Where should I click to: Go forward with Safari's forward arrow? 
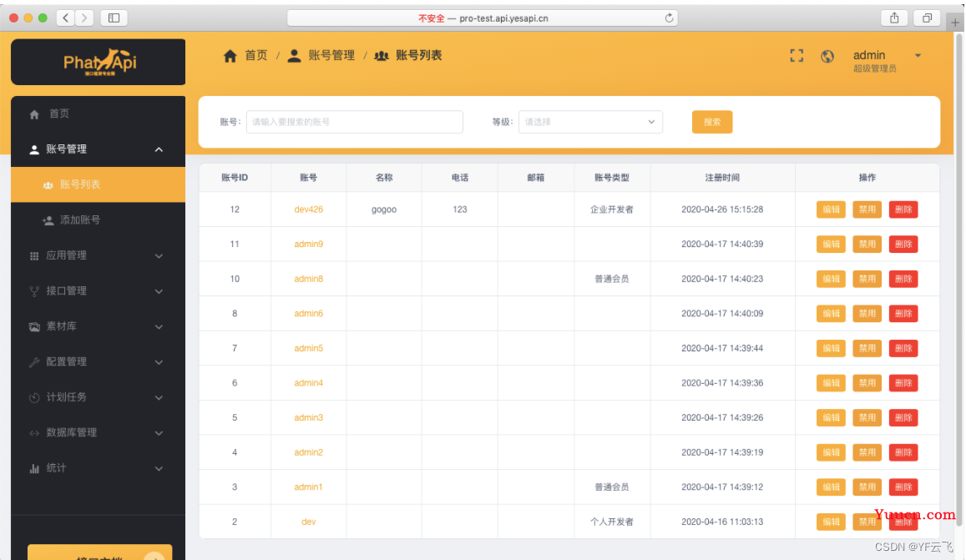tap(84, 18)
